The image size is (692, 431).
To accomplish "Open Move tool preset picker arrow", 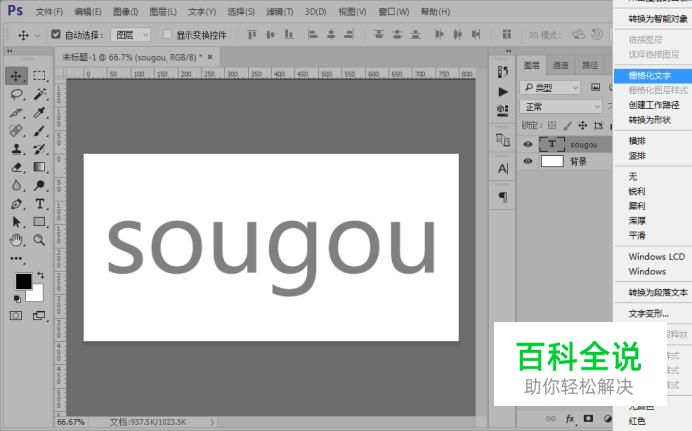I will tap(38, 35).
